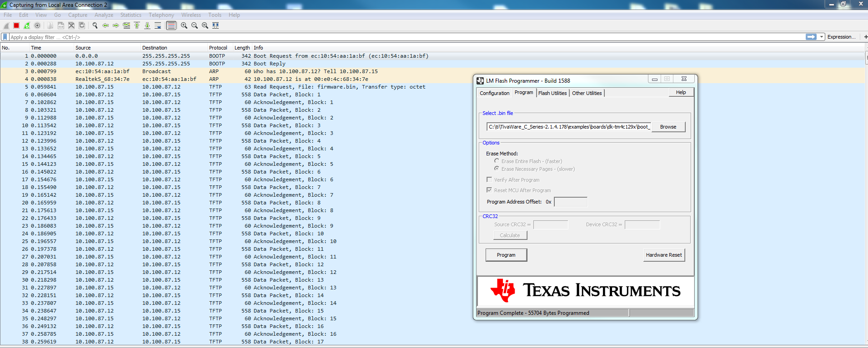Open the Analyze menu
Image resolution: width=868 pixels, height=348 pixels.
104,15
